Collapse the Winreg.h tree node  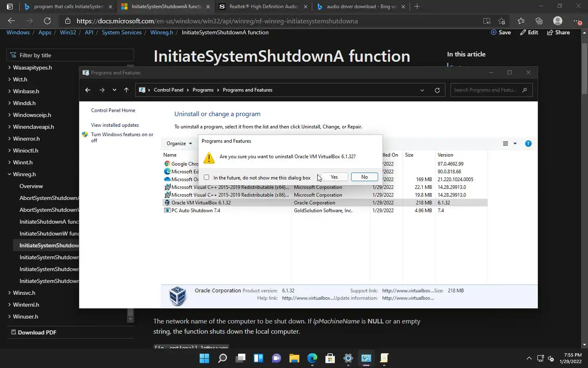[9, 174]
